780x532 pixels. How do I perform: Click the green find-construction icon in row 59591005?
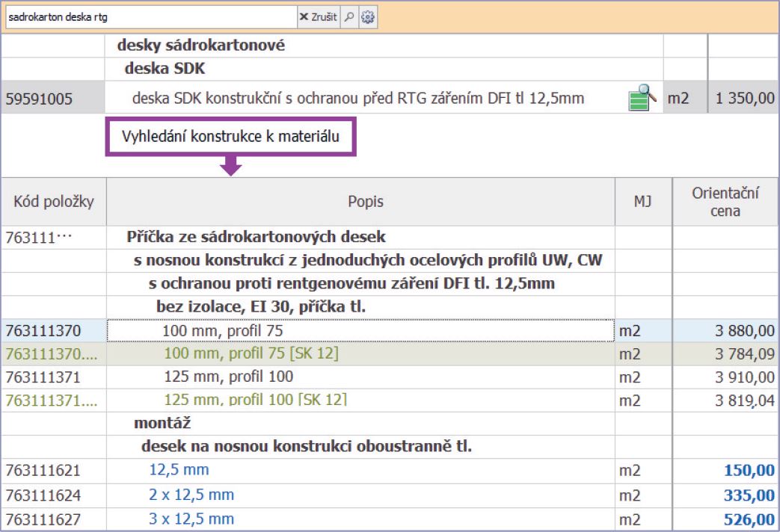click(x=642, y=98)
